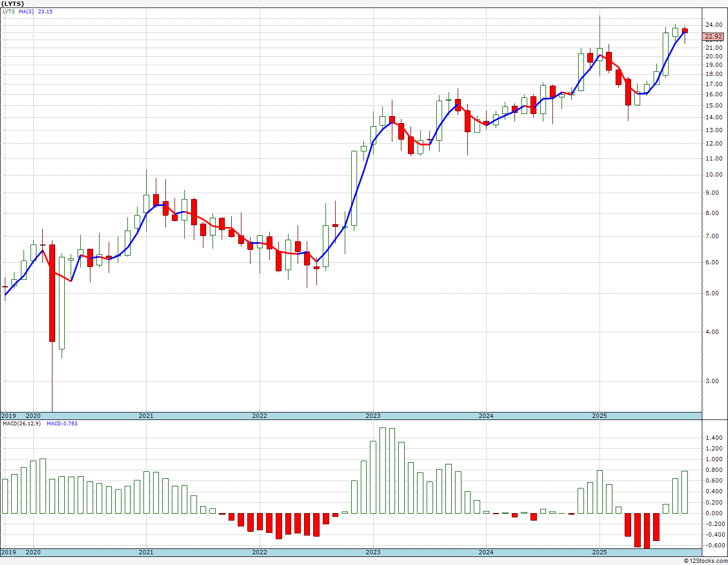728x565 pixels.
Task: Click the tallest MACD histogram bar in 2023
Action: (x=382, y=470)
